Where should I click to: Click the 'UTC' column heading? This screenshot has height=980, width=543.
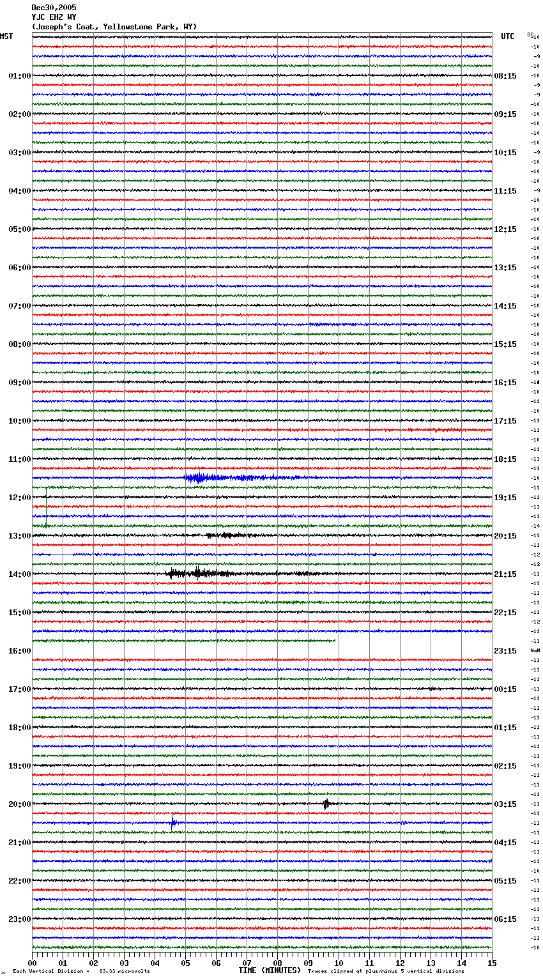pos(508,36)
